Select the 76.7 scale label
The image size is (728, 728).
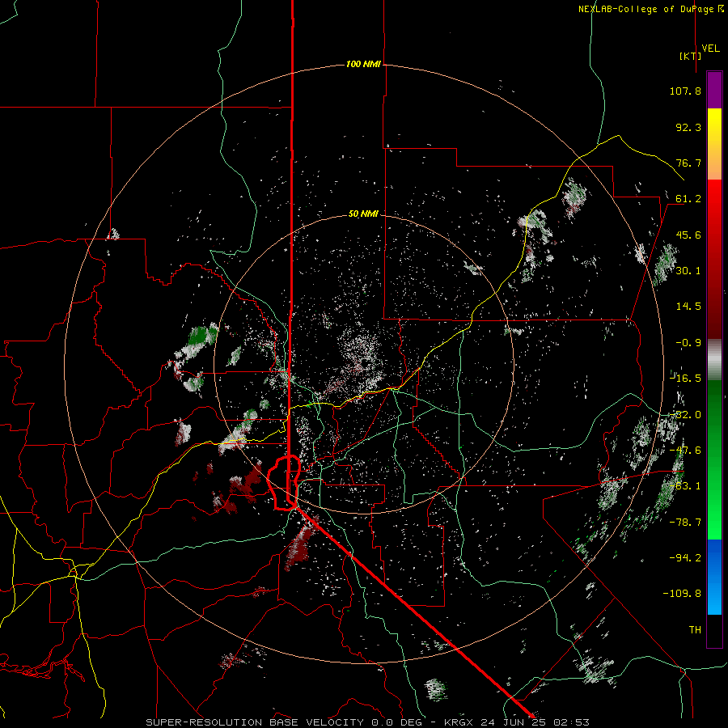coord(688,163)
